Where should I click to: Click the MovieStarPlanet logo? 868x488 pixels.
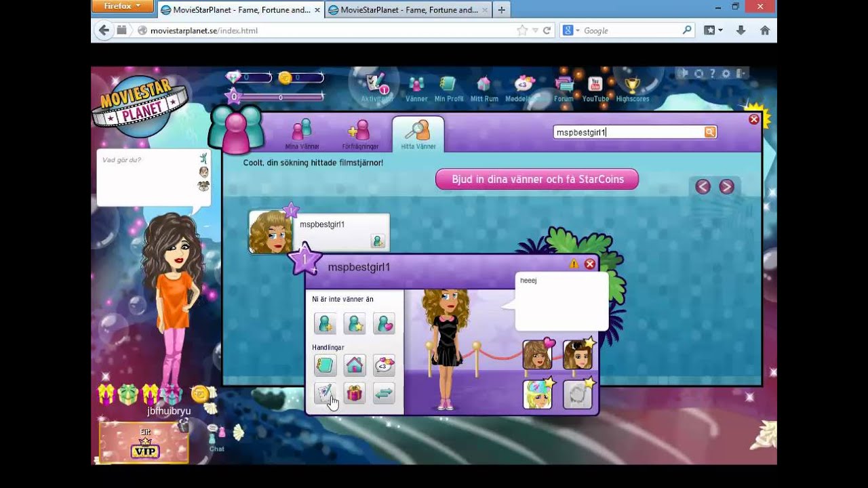(139, 105)
